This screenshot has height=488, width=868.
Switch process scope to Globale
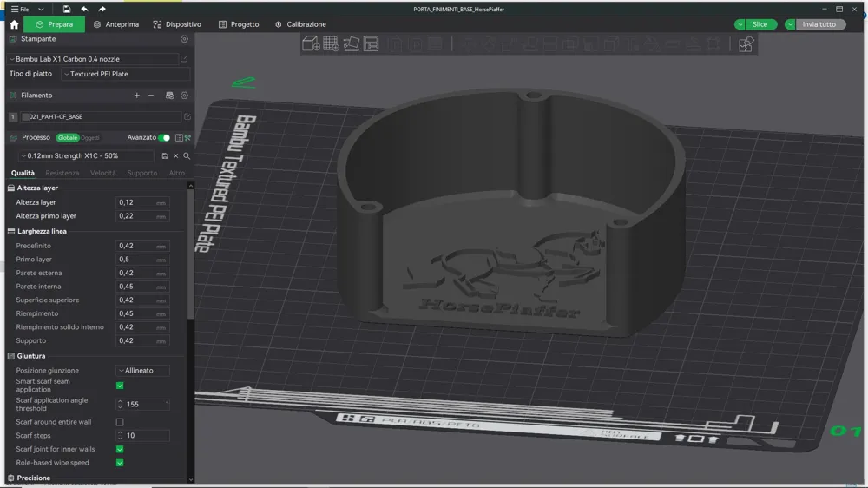(x=68, y=138)
